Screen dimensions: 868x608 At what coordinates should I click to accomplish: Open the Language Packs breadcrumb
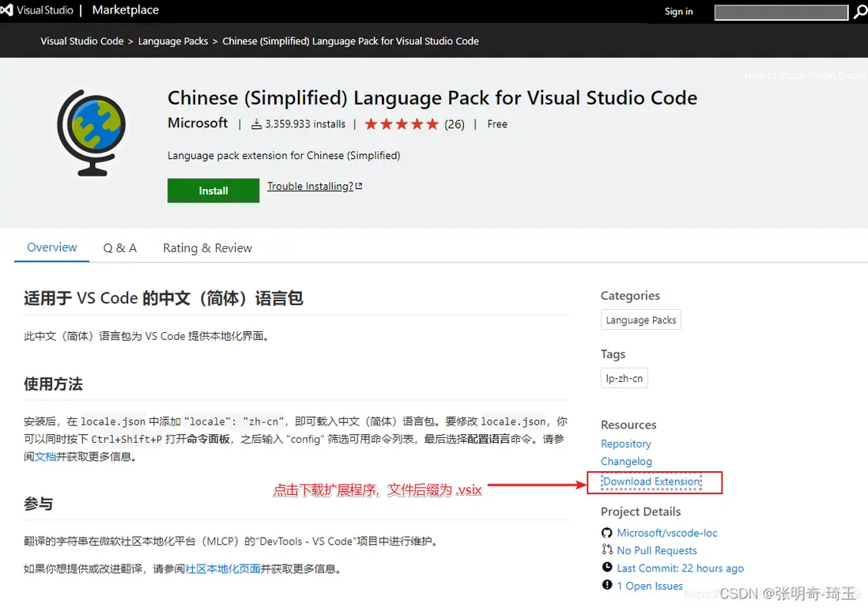[x=172, y=41]
